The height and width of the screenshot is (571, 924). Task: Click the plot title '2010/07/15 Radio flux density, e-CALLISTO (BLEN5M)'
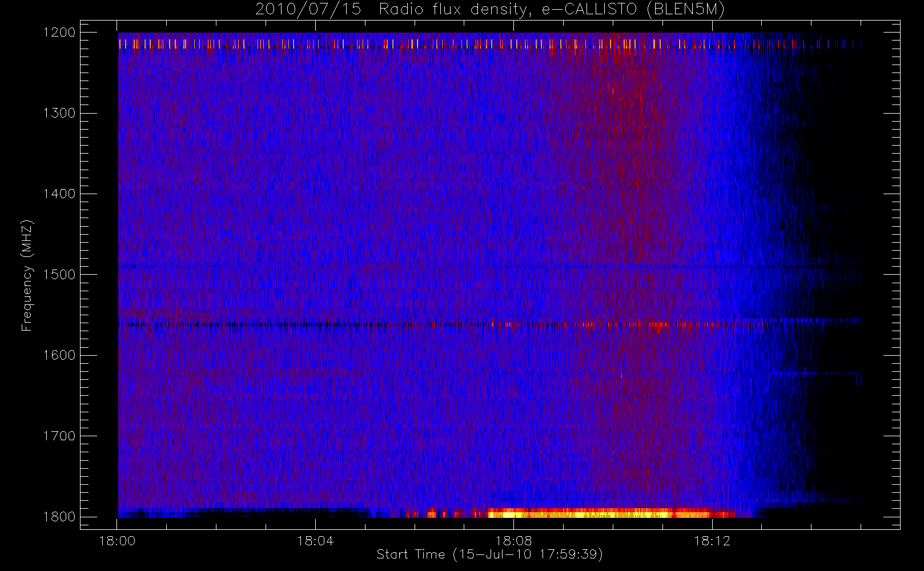click(490, 10)
